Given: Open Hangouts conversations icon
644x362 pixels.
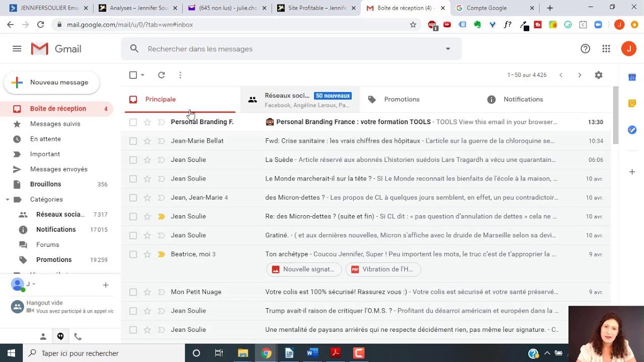Looking at the screenshot, I should click(60, 336).
